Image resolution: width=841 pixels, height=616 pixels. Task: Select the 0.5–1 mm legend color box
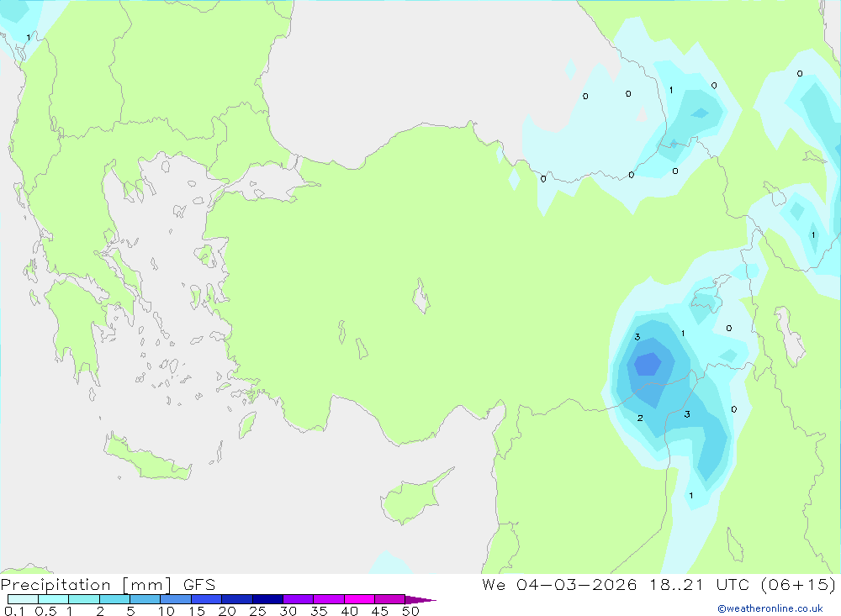[x=54, y=599]
